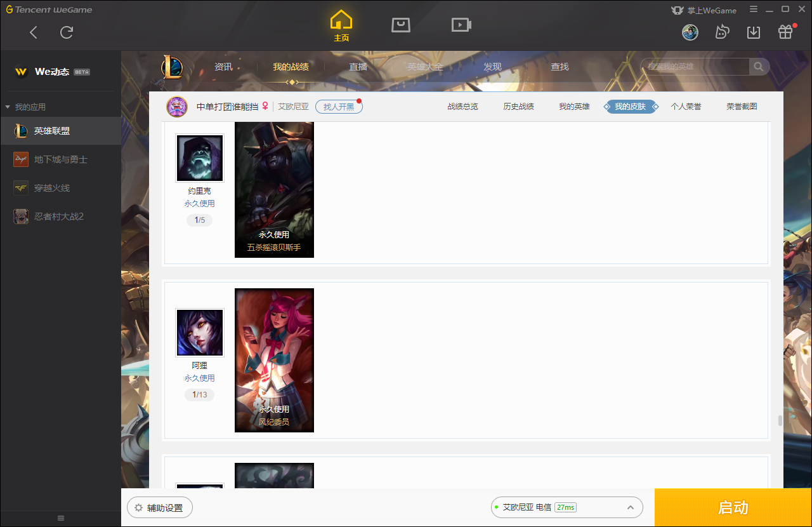Expand the 艾欧尼亚 电信 server dropdown
This screenshot has width=812, height=527.
coord(566,507)
